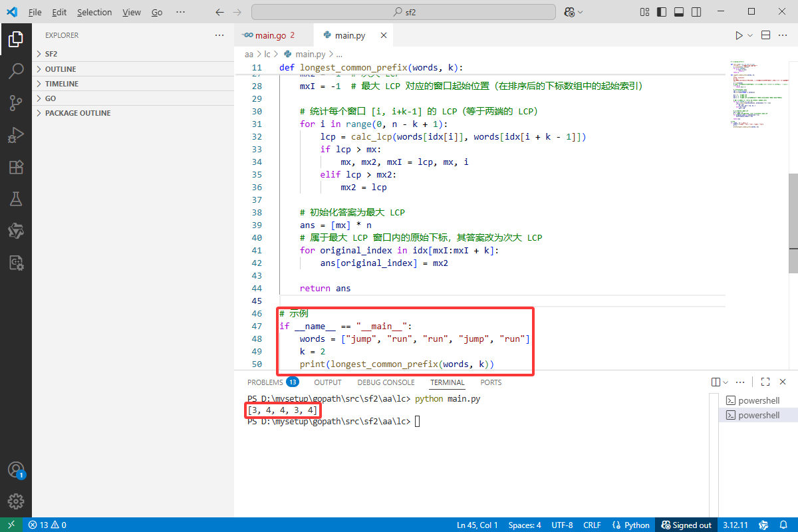
Task: Click the sf2 command center search box
Action: coord(404,12)
